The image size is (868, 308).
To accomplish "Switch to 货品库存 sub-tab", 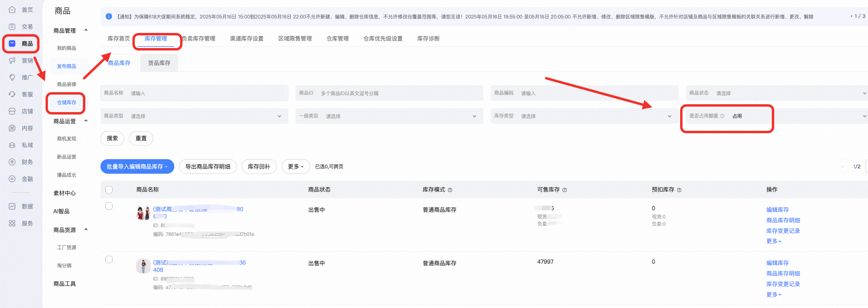I will tap(159, 63).
